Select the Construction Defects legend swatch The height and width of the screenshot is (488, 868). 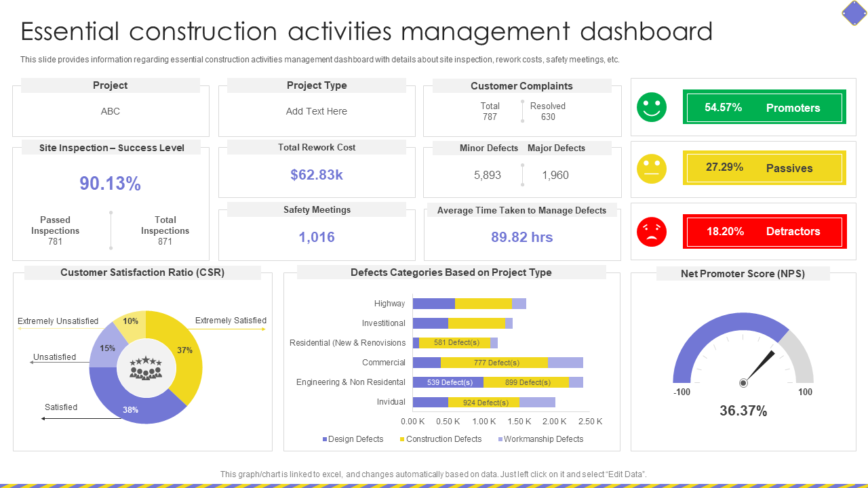[402, 439]
